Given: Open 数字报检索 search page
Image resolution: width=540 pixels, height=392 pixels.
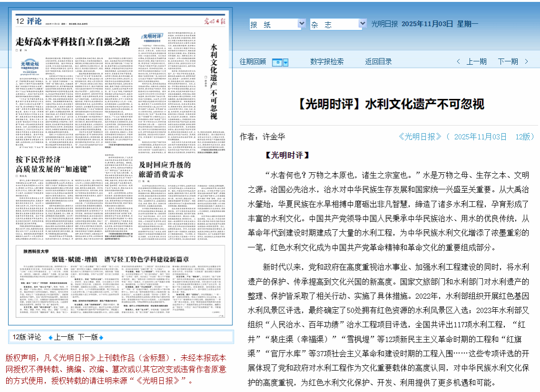Looking at the screenshot, I should [x=327, y=61].
